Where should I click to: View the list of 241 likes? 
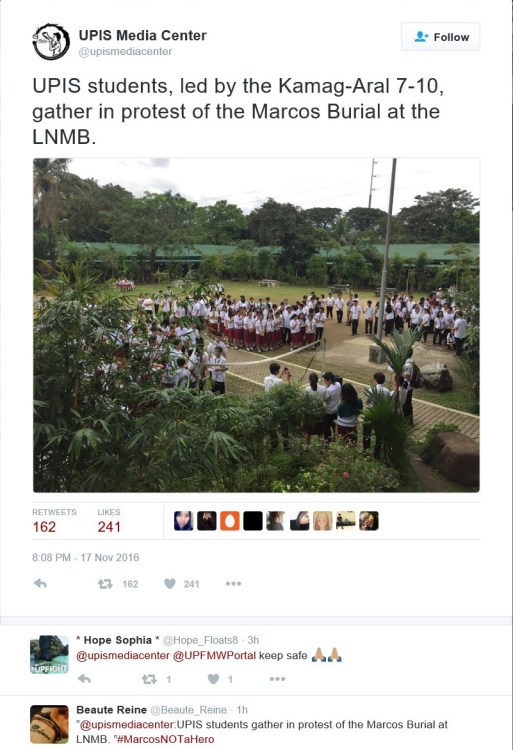109,520
